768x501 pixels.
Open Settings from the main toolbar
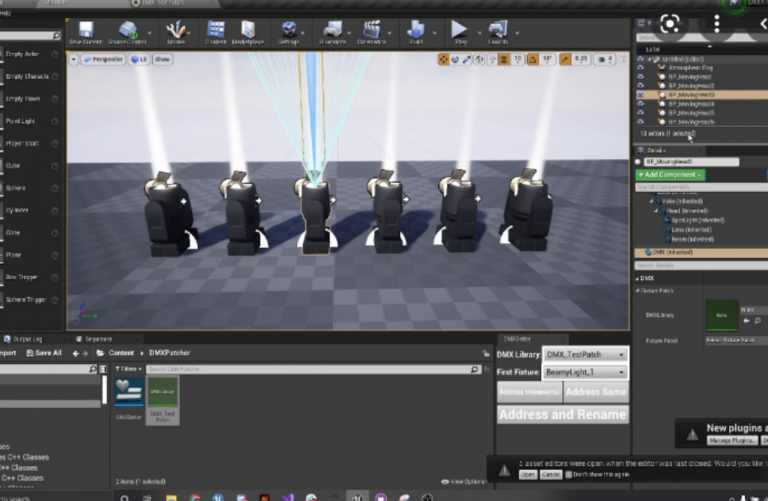click(289, 32)
